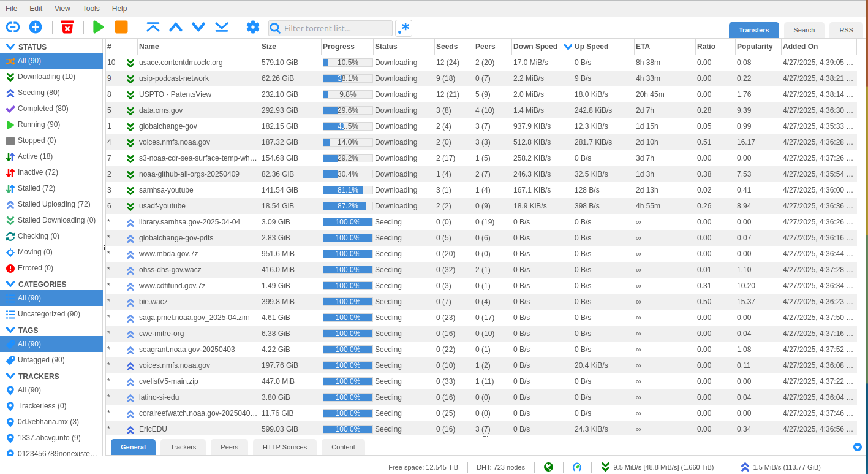Screen dimensions: 868x474
Task: Open the Peers details tab
Action: (x=229, y=447)
